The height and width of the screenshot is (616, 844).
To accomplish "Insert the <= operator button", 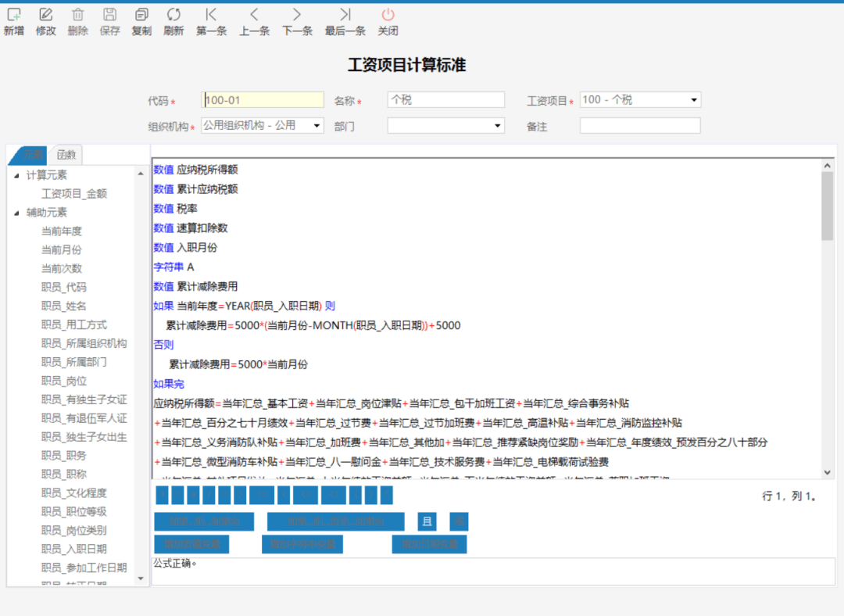I will point(306,495).
